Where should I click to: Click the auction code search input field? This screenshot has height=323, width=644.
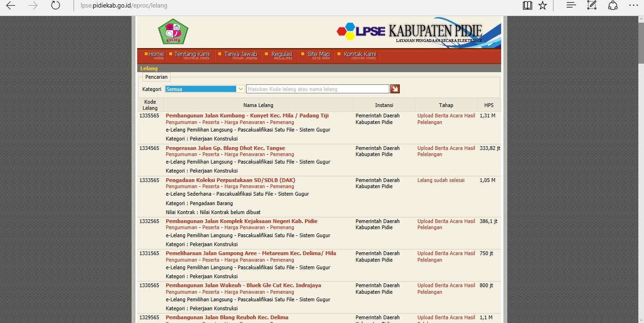pyautogui.click(x=317, y=89)
